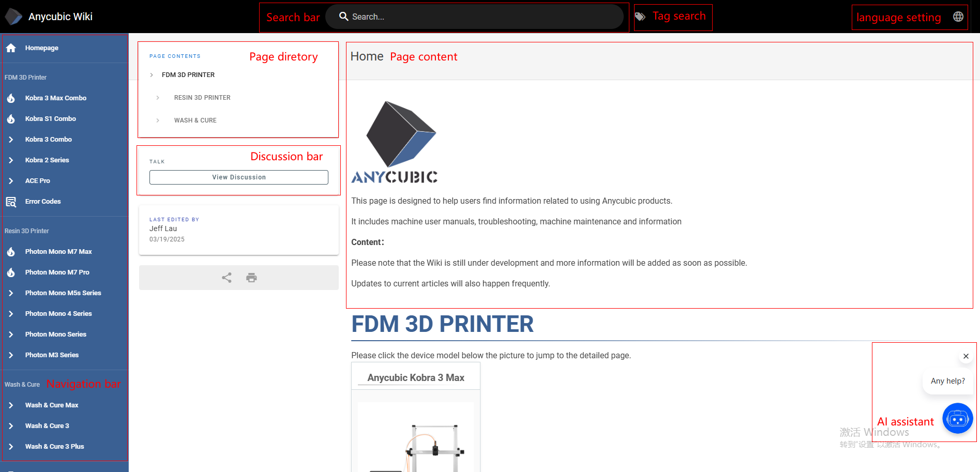Open Kobra 2 Series sidebar entry

pyautogui.click(x=47, y=160)
